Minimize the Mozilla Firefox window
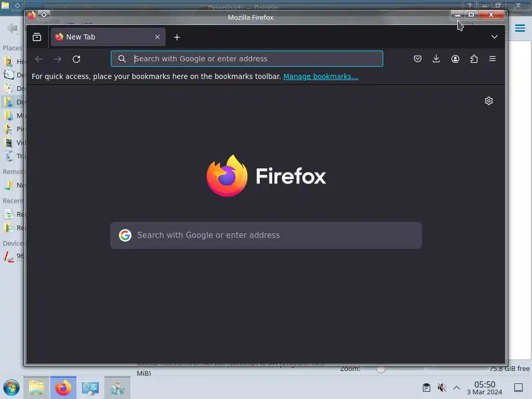The image size is (532, 399). [458, 15]
